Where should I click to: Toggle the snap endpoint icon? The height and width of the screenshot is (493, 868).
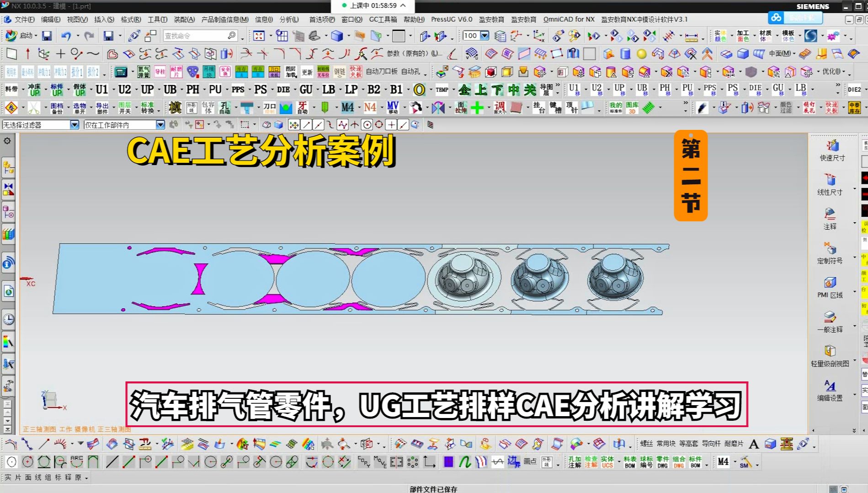tap(306, 125)
